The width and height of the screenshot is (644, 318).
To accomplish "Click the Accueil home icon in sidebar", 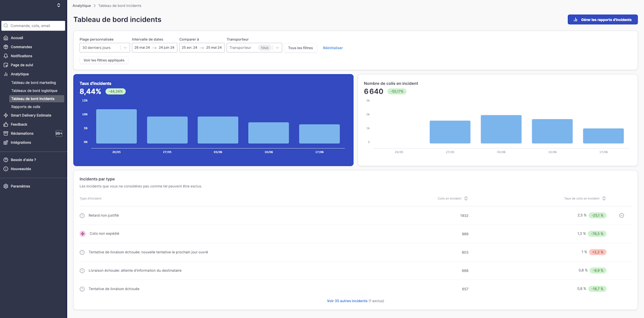I will (6, 38).
